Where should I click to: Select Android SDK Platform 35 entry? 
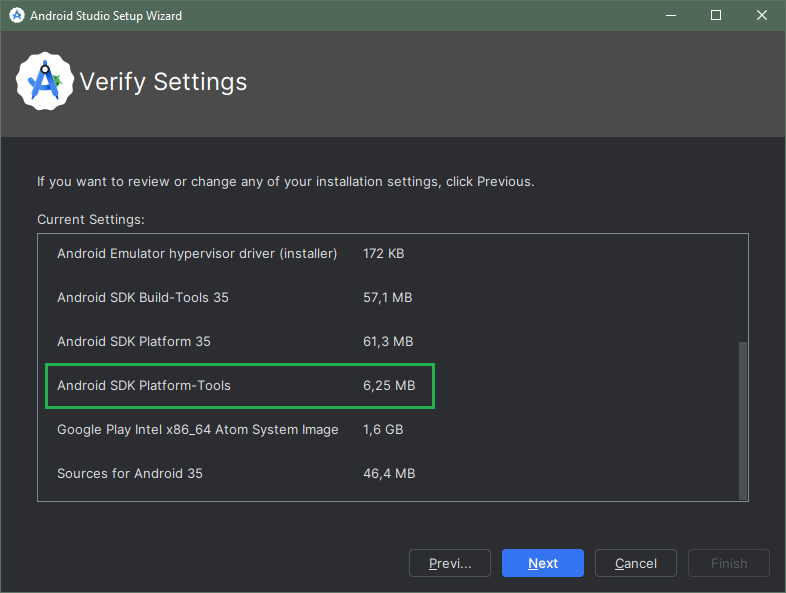[134, 341]
